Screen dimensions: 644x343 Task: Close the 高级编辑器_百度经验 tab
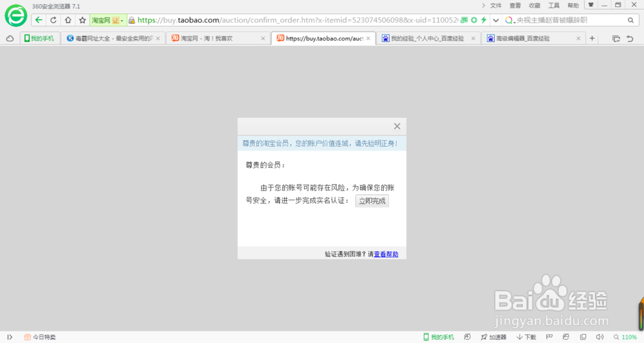coord(578,39)
